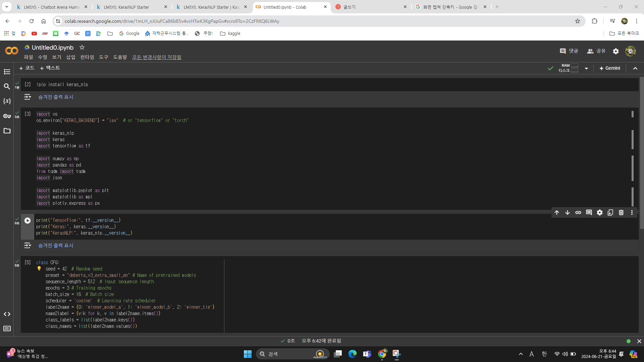Open Colab settings gear icon
The width and height of the screenshot is (644, 362).
[616, 51]
